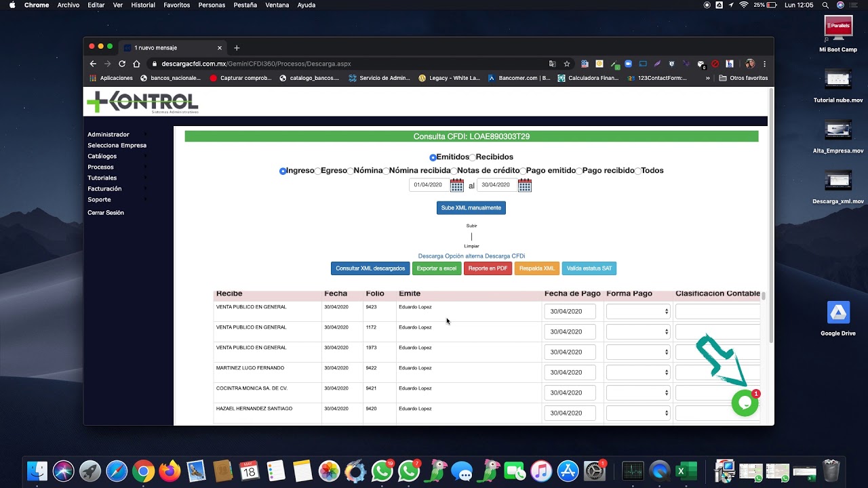Select the Pago emitido radio option

click(x=523, y=171)
